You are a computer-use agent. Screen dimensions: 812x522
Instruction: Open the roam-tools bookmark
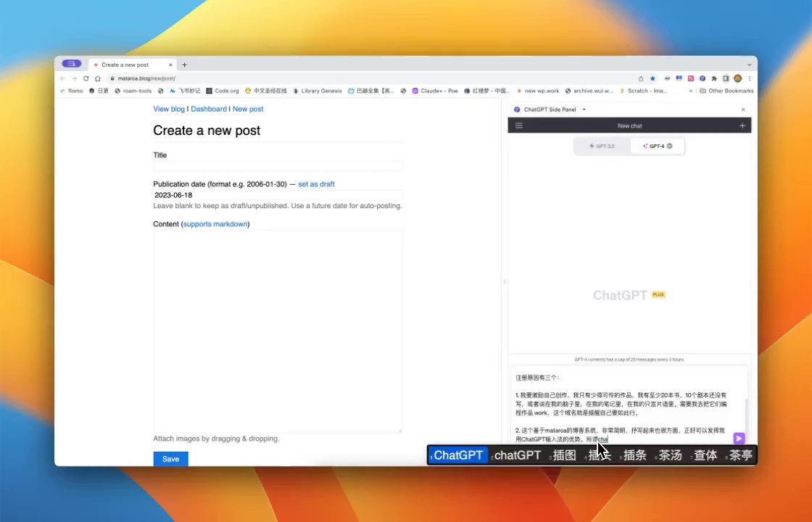133,91
